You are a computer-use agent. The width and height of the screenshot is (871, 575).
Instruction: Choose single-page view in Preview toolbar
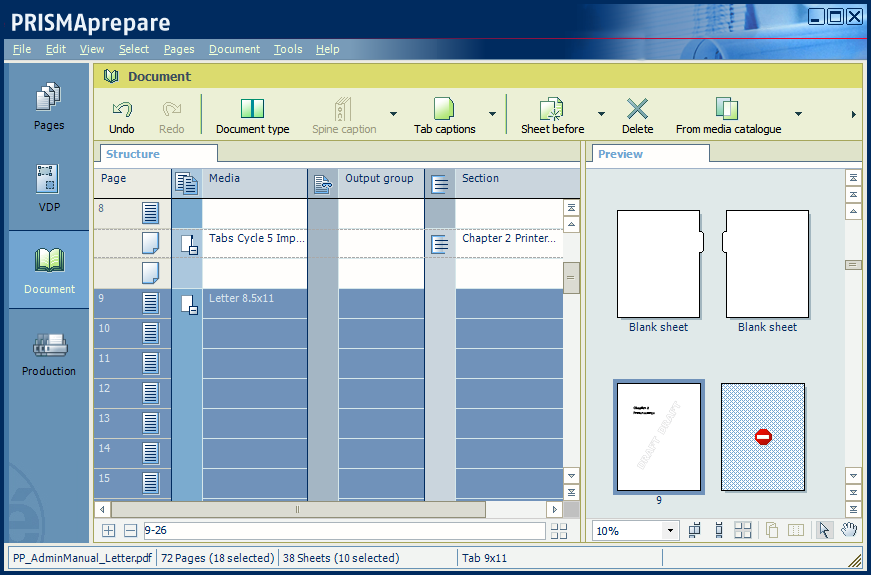719,531
